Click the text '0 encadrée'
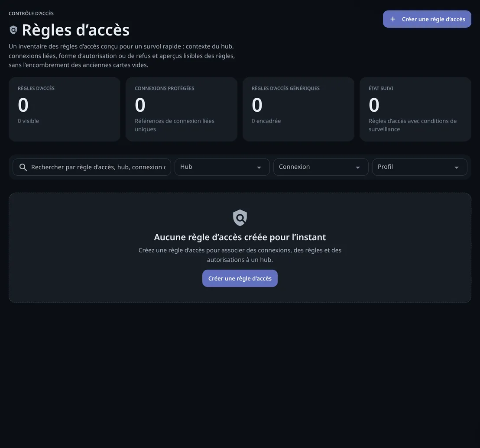The height and width of the screenshot is (448, 480). pyautogui.click(x=266, y=121)
